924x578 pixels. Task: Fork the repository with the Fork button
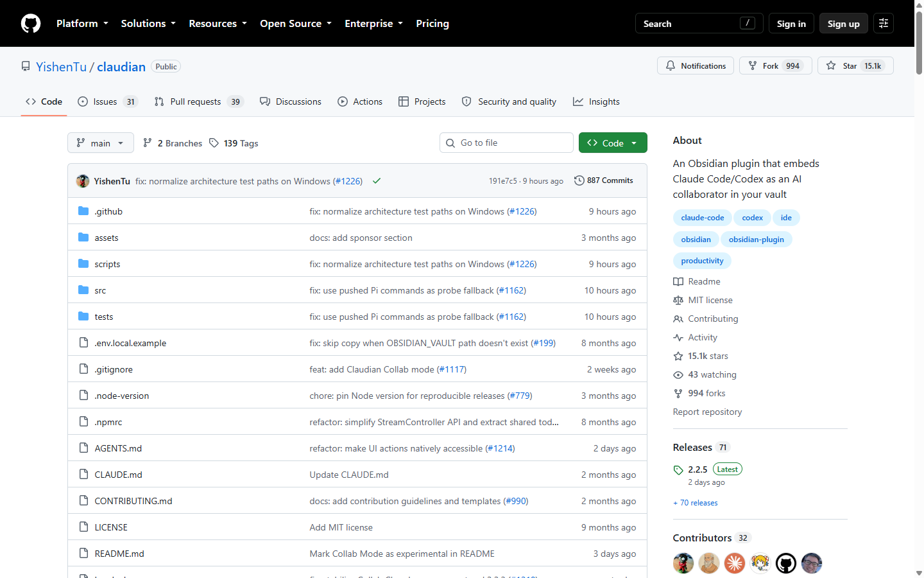click(x=776, y=66)
